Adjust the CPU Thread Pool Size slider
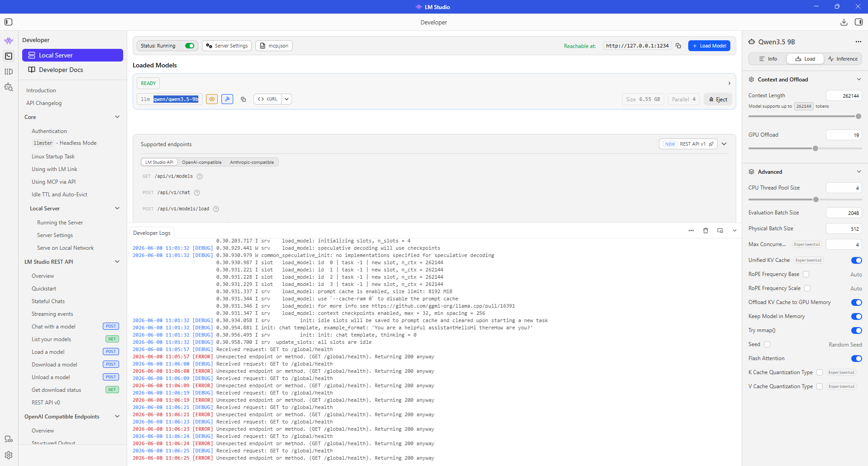Screen dimensions: 868x466 click(x=805, y=200)
